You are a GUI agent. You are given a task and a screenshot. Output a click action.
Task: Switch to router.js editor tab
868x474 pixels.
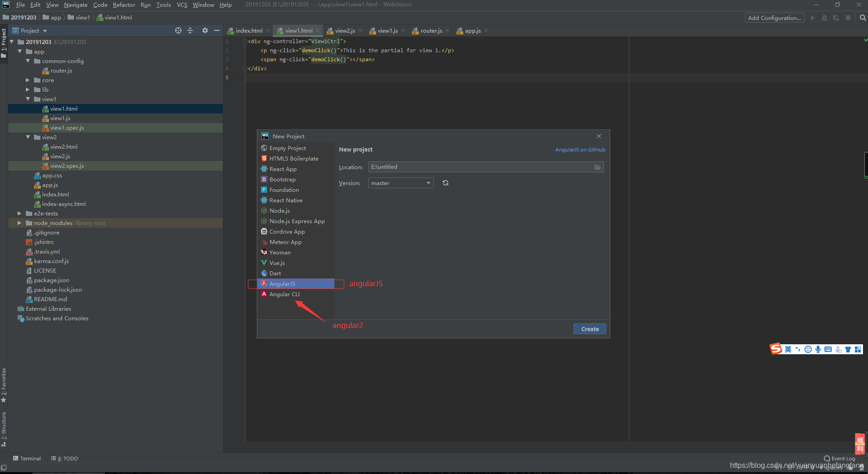click(431, 30)
